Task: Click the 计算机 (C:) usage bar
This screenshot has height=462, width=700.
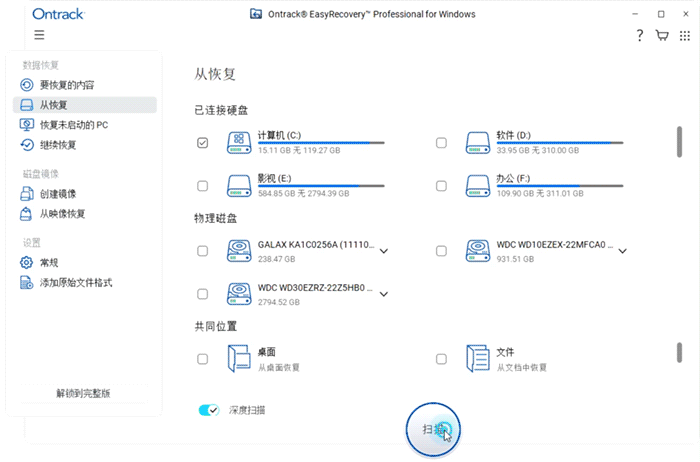Action: (x=321, y=143)
